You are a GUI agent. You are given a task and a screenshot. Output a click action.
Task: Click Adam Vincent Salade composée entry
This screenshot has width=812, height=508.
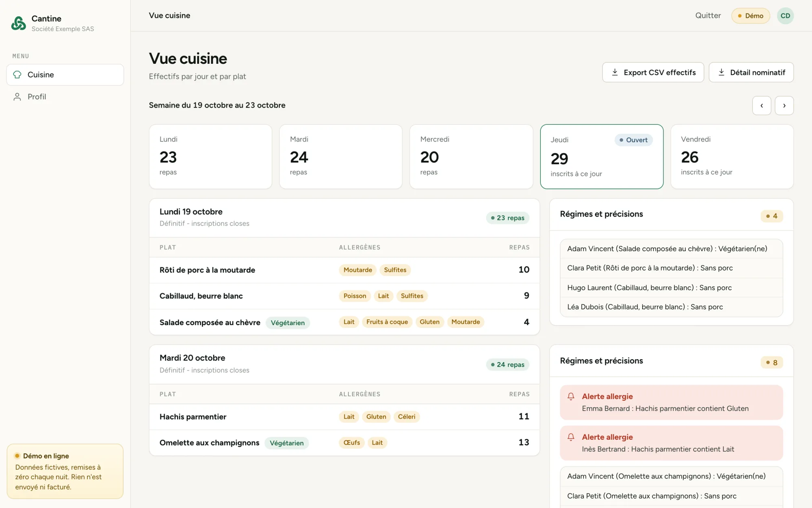(x=672, y=249)
